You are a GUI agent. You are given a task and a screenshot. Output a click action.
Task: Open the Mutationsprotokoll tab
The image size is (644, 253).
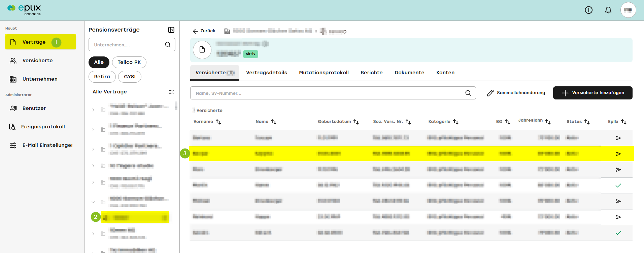pos(324,73)
